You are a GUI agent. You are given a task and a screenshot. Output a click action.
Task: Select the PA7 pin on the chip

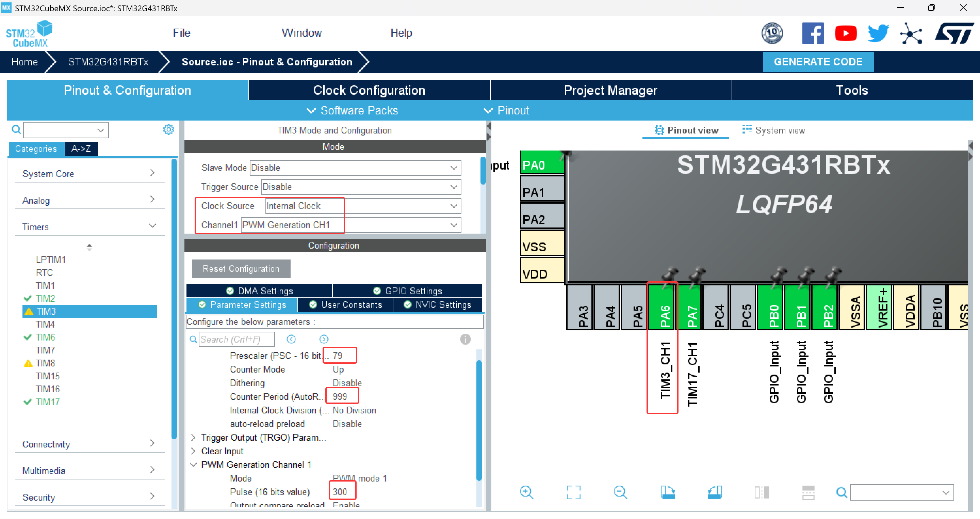[x=689, y=307]
